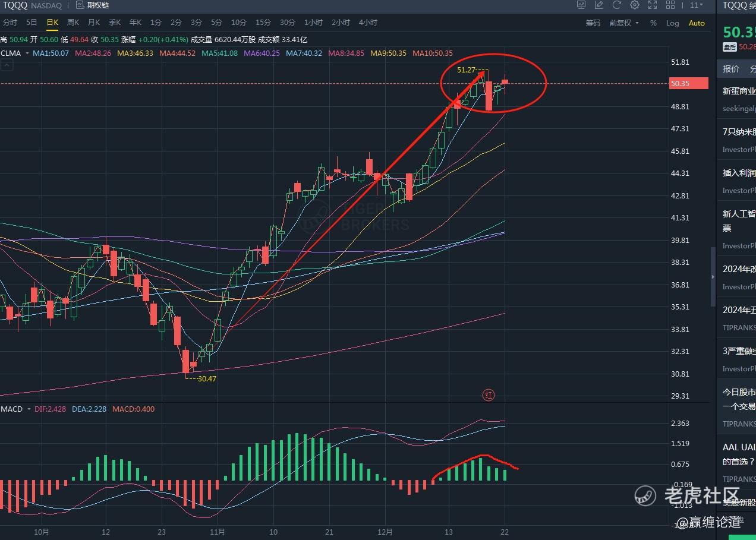The image size is (756, 540).
Task: Switch to 5日 five-day tab
Action: point(31,23)
